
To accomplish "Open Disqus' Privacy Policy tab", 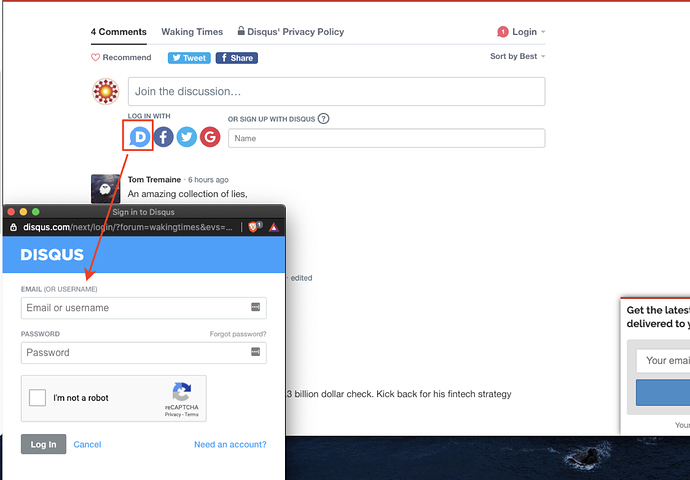I will (291, 32).
